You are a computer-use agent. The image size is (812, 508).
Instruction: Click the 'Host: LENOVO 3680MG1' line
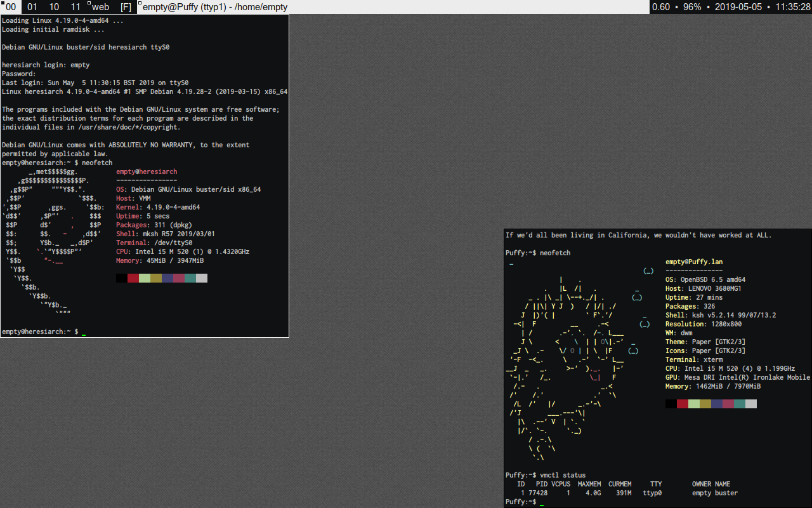click(704, 288)
